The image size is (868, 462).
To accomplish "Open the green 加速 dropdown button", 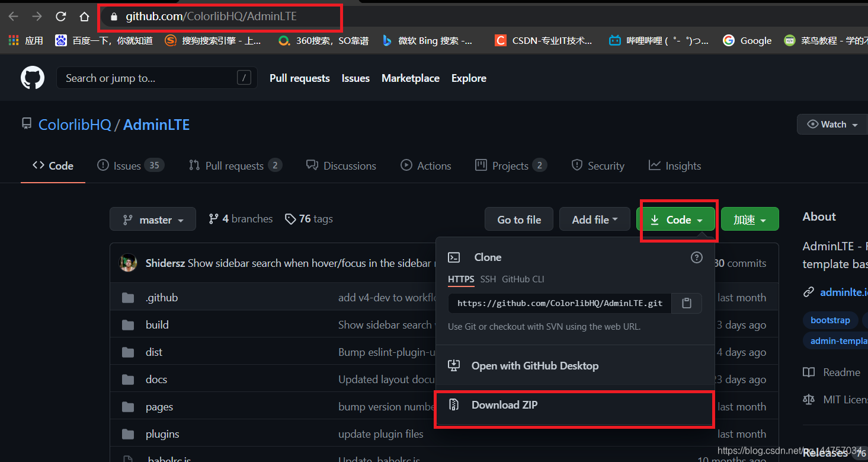I will 750,219.
